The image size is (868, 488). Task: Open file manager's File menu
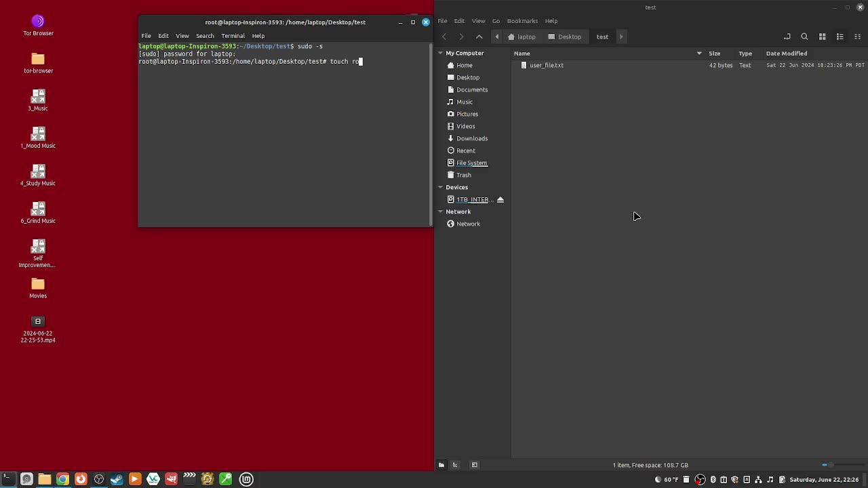tap(442, 21)
